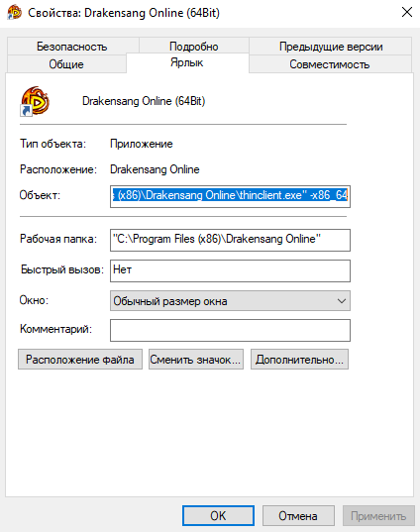This screenshot has height=532, width=420.
Task: Click Сменить значок button
Action: click(x=196, y=360)
